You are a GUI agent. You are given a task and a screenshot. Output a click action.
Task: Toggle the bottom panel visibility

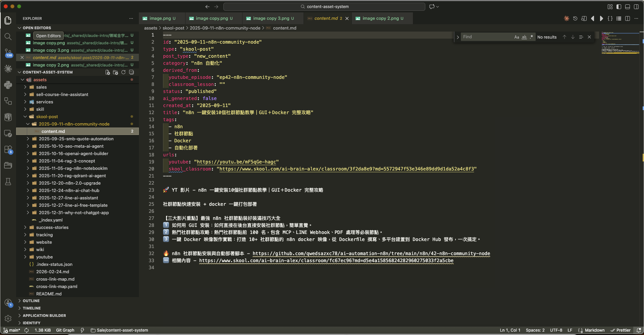click(628, 7)
